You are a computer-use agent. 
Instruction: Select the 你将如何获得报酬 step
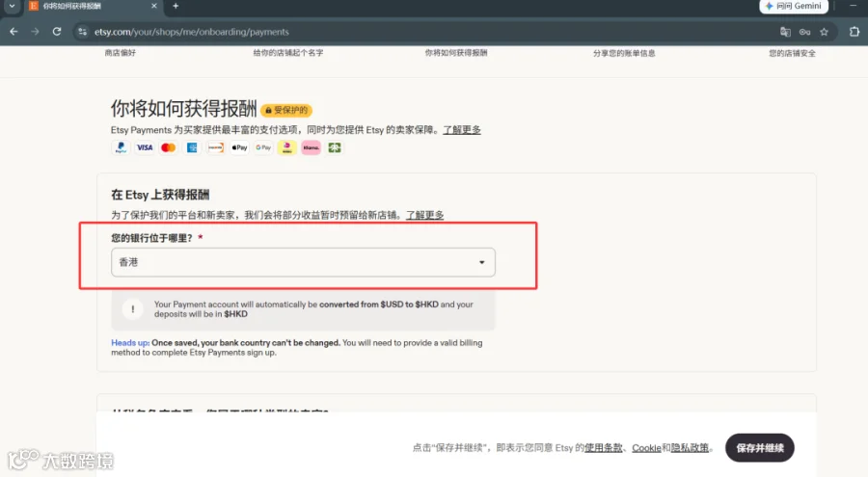coord(456,53)
